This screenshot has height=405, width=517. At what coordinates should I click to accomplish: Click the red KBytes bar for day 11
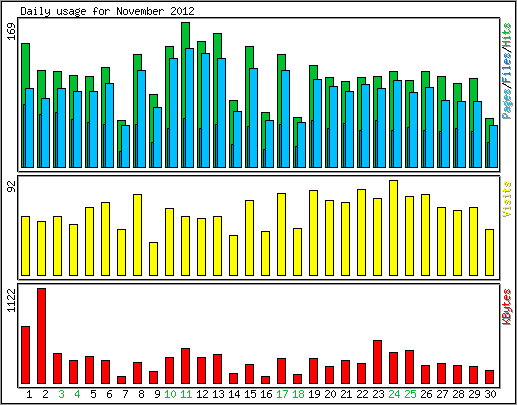click(186, 366)
